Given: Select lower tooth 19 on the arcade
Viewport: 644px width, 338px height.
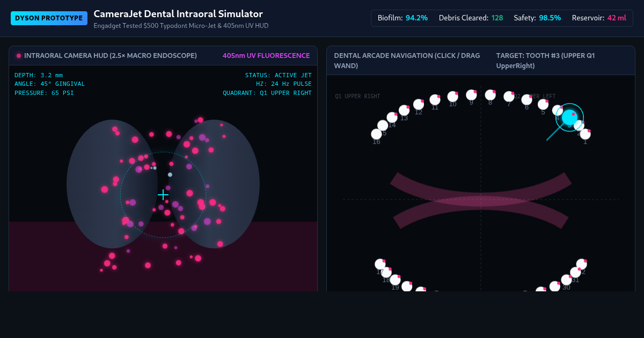Looking at the screenshot, I should pyautogui.click(x=396, y=280).
